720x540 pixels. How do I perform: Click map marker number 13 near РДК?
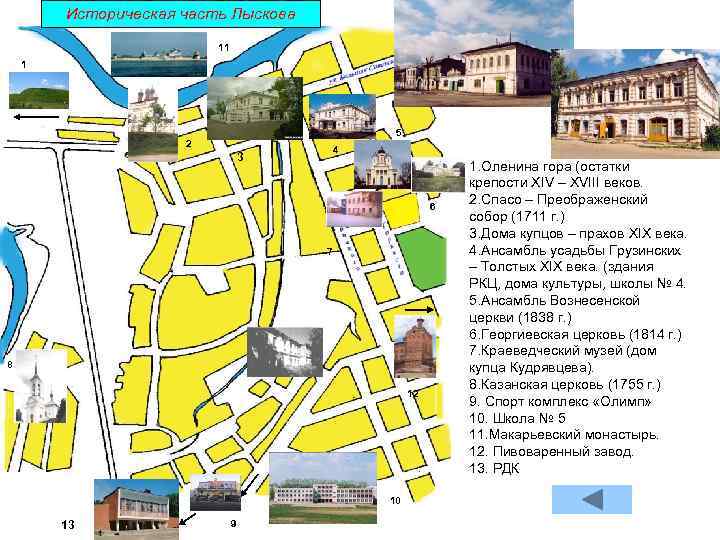pyautogui.click(x=68, y=524)
